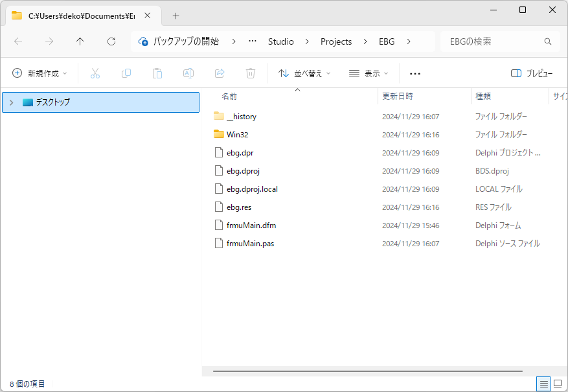This screenshot has height=392, width=568.
Task: Go up one folder level
Action: click(80, 41)
